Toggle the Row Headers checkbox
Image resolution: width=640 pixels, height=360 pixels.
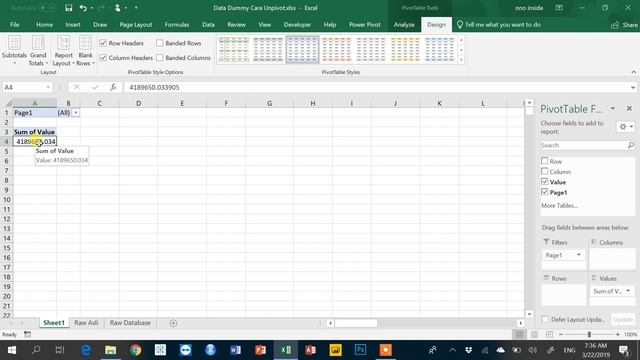pyautogui.click(x=103, y=43)
